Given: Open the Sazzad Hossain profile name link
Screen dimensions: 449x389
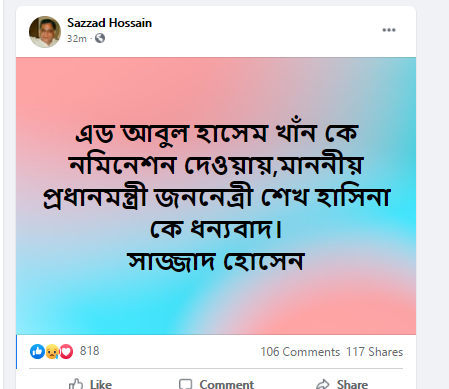Looking at the screenshot, I should [x=109, y=23].
